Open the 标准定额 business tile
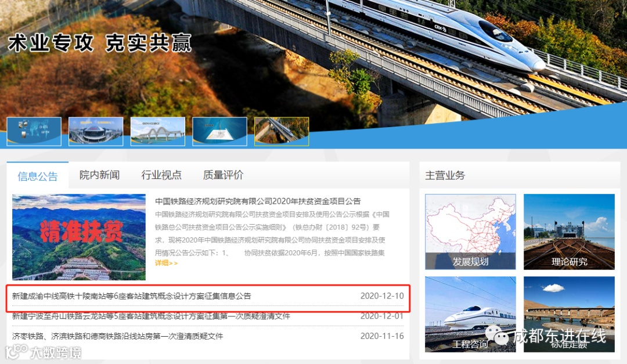Screen dimensions: 627x364 (569, 315)
